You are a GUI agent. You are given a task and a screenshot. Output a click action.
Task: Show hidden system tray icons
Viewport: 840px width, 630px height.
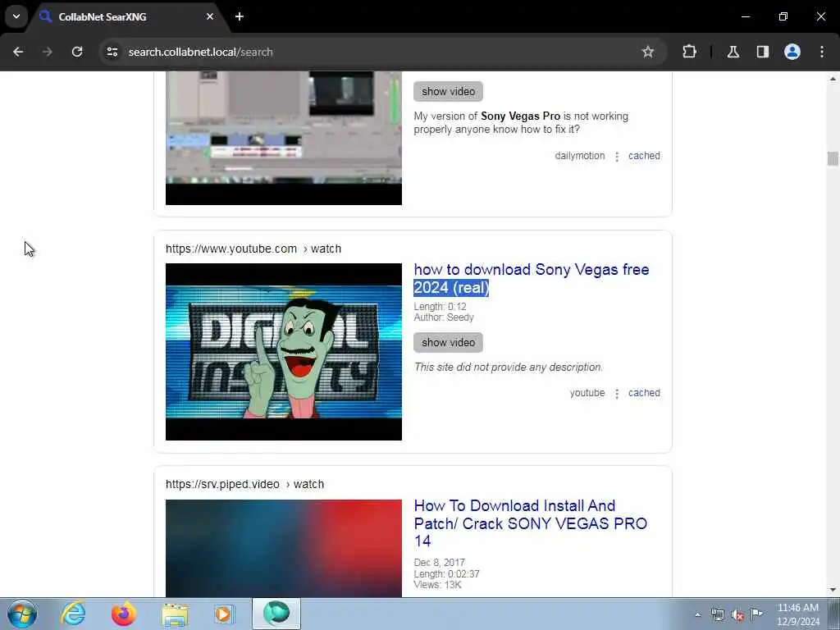697,614
